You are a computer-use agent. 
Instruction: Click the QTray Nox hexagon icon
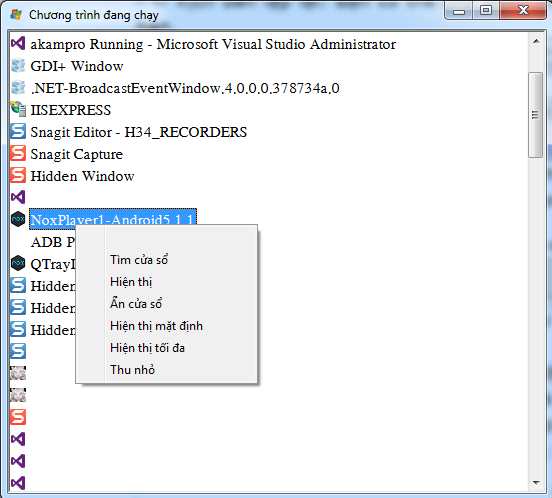coord(18,263)
